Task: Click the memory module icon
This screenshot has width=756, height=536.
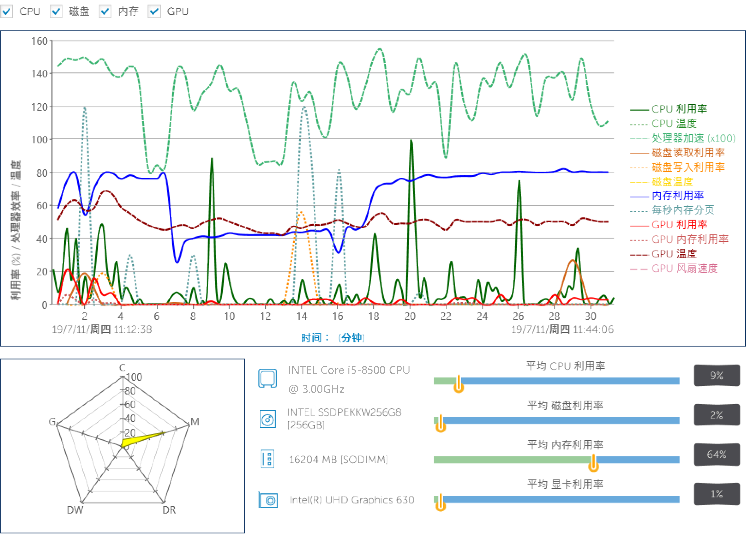Action: [x=267, y=459]
